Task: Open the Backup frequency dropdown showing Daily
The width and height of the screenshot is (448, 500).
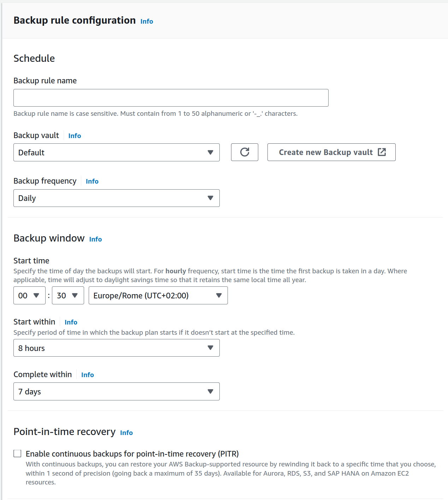Action: point(117,198)
